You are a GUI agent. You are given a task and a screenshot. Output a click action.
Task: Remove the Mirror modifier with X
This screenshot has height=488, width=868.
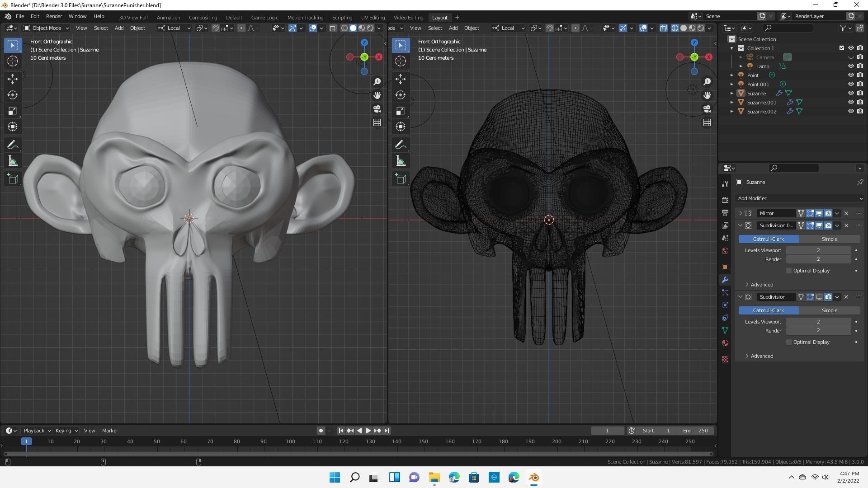[x=846, y=213]
